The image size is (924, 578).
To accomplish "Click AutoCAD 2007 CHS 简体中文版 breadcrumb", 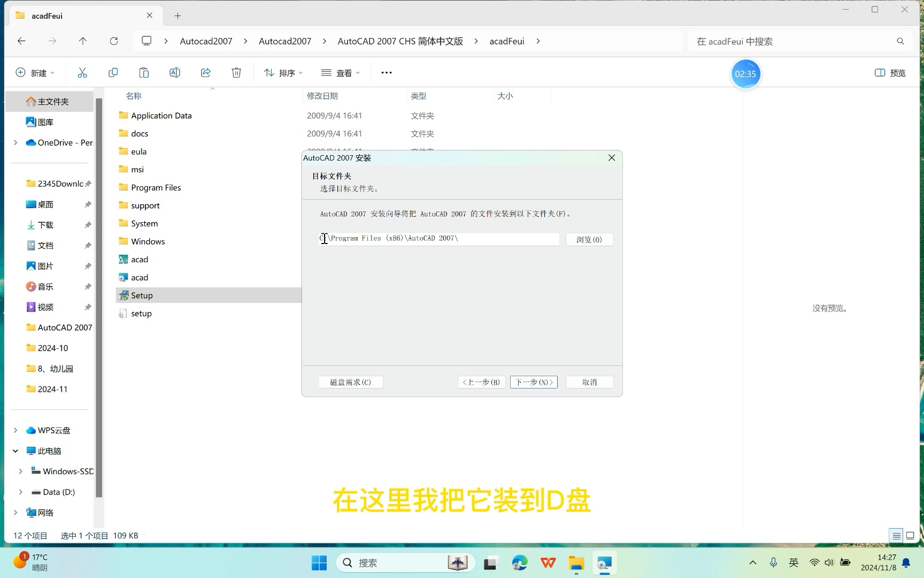I will click(x=401, y=41).
